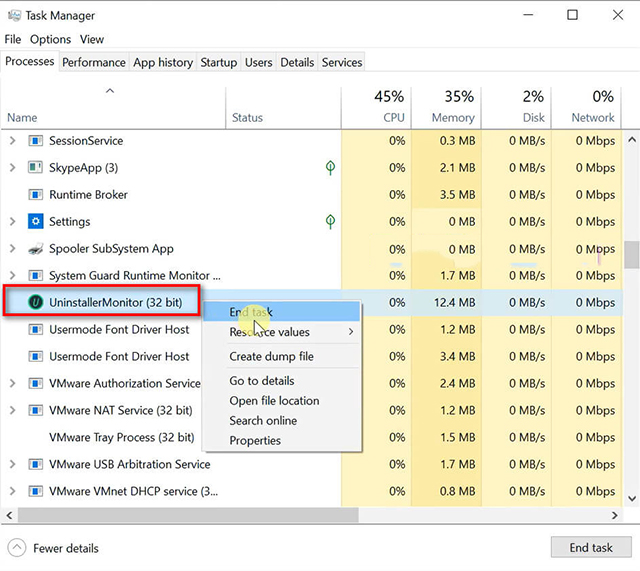Click the Task Manager title bar icon

pos(14,16)
